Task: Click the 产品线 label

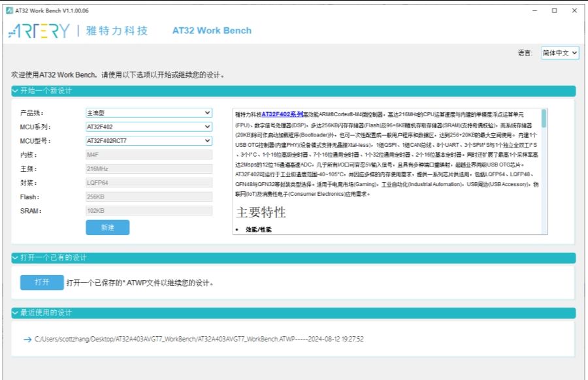Action: [32, 113]
